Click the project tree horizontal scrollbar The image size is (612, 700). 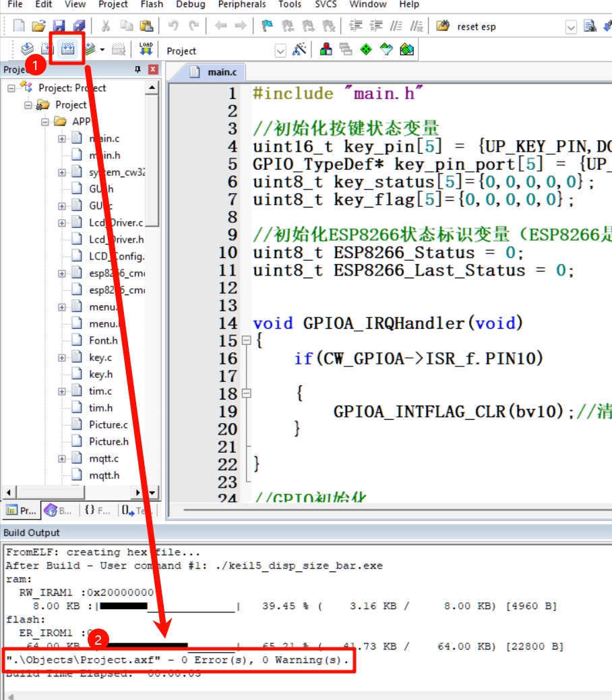pyautogui.click(x=72, y=492)
